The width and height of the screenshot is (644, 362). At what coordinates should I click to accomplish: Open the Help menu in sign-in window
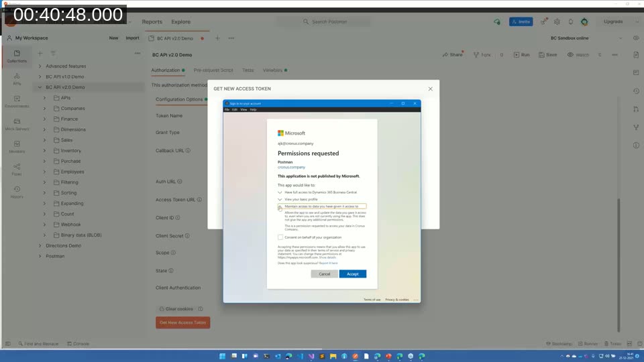253,109
